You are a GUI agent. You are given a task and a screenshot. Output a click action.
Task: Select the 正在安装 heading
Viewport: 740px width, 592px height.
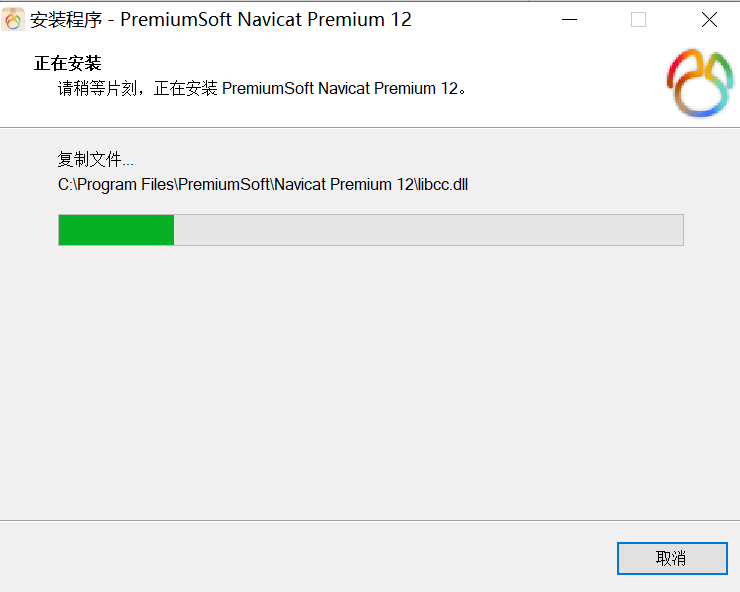[67, 63]
